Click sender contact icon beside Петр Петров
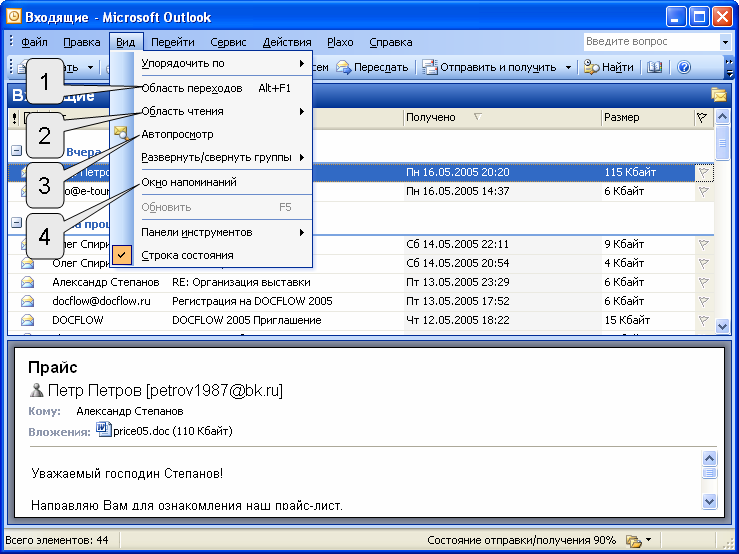Screen dimensions: 739x554 tap(36, 390)
